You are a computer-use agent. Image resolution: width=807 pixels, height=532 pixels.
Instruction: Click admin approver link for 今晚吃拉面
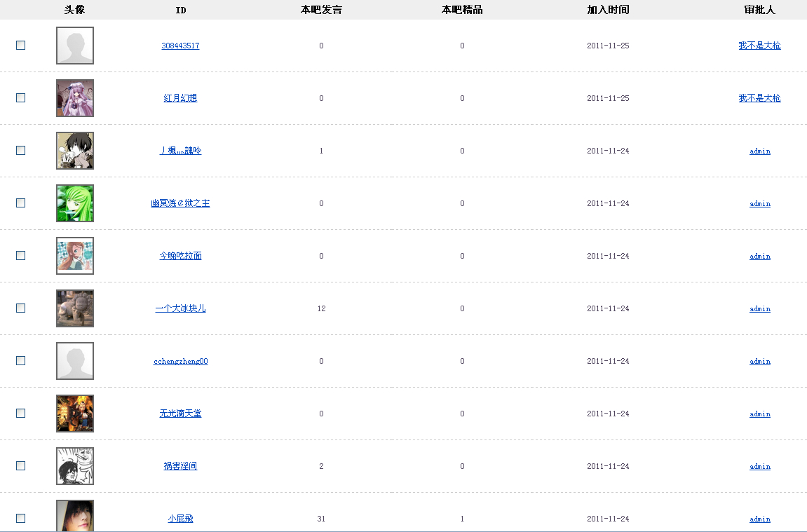759,257
